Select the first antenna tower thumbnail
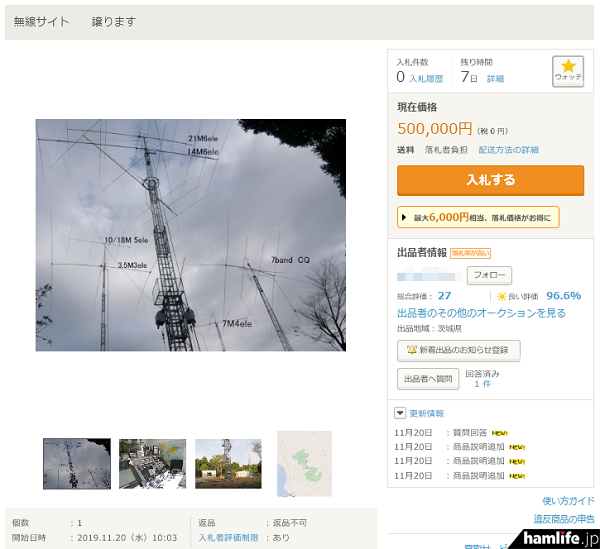 (x=77, y=463)
